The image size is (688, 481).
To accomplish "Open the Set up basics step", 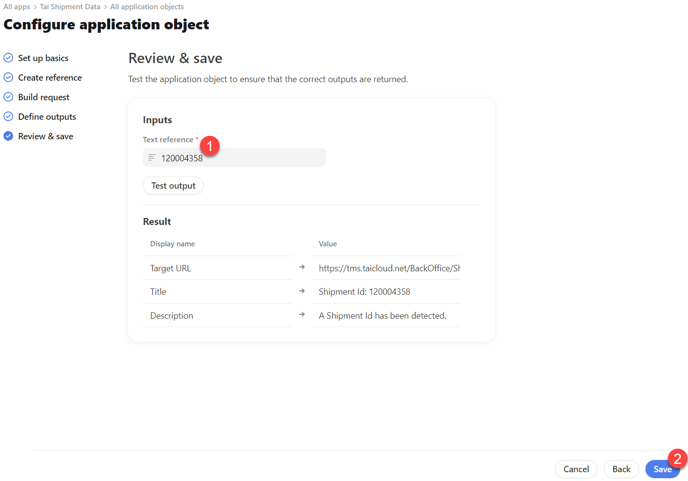I will [43, 58].
